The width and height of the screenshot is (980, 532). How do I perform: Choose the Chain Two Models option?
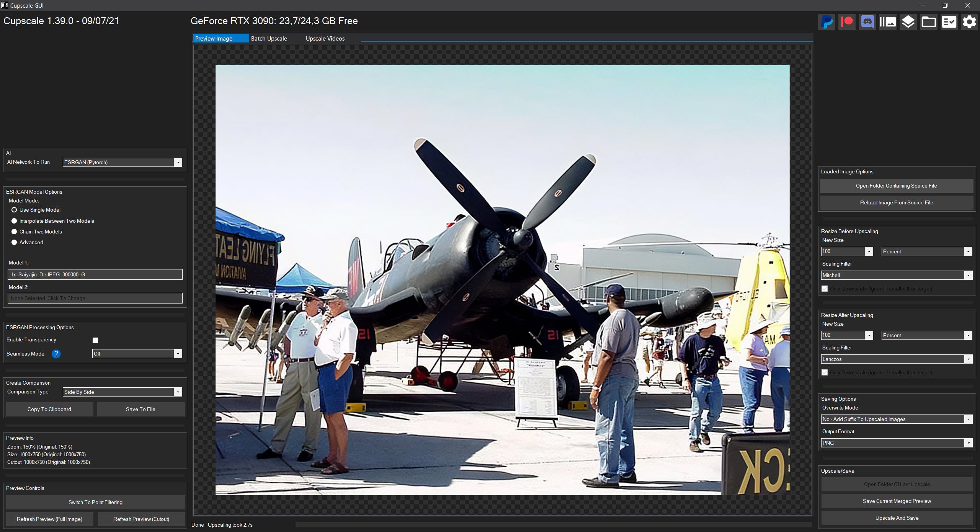pos(14,232)
